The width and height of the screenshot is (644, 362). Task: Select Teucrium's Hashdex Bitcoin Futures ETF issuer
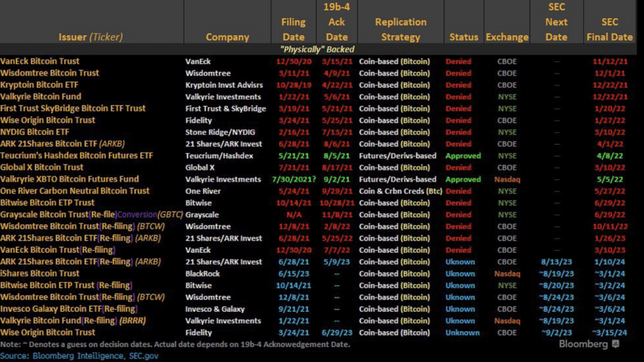tap(76, 155)
